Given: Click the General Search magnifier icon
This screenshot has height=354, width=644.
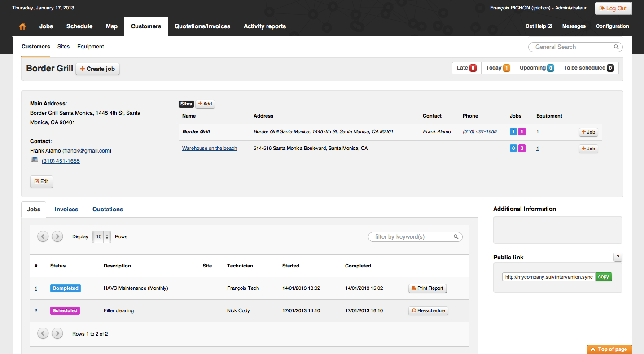Looking at the screenshot, I should pos(616,47).
